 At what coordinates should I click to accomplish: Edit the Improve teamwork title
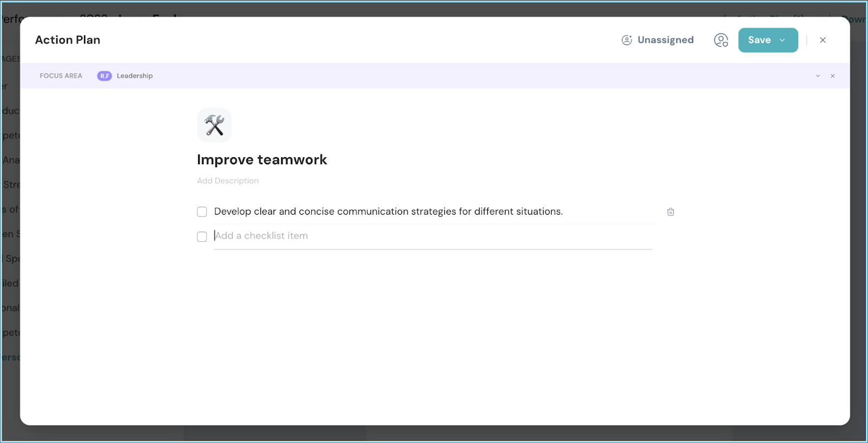click(262, 160)
